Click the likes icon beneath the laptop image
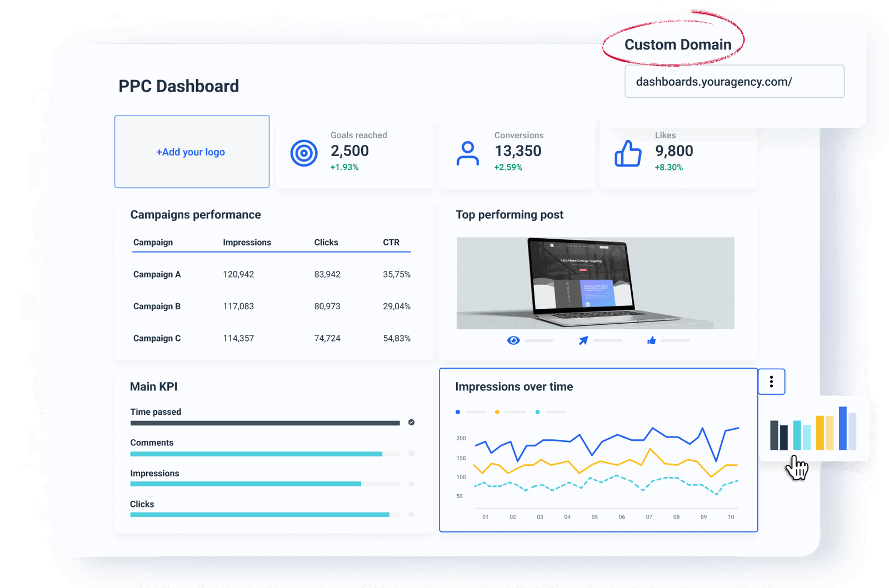889x588 pixels. 653,340
